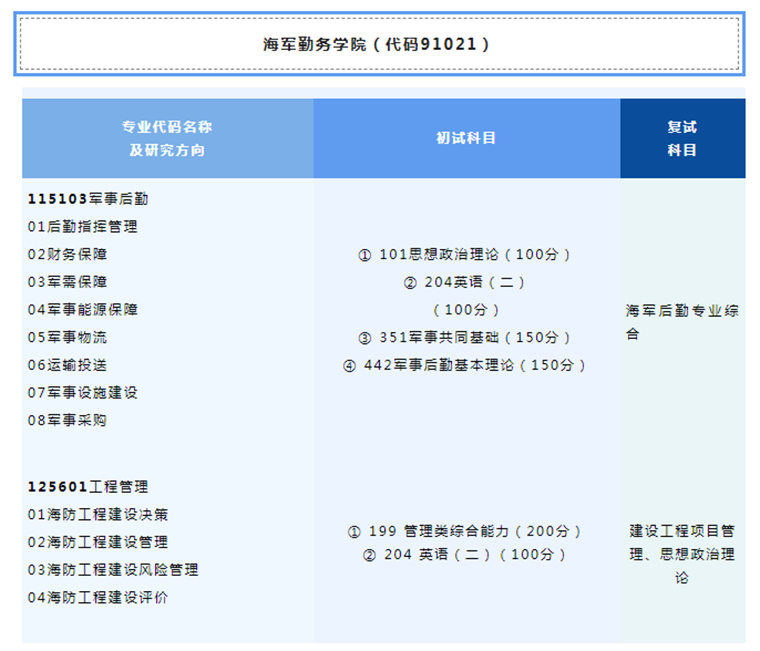The image size is (760, 651).
Task: Click direction 03海防工程建设风险管理
Action: pyautogui.click(x=112, y=569)
